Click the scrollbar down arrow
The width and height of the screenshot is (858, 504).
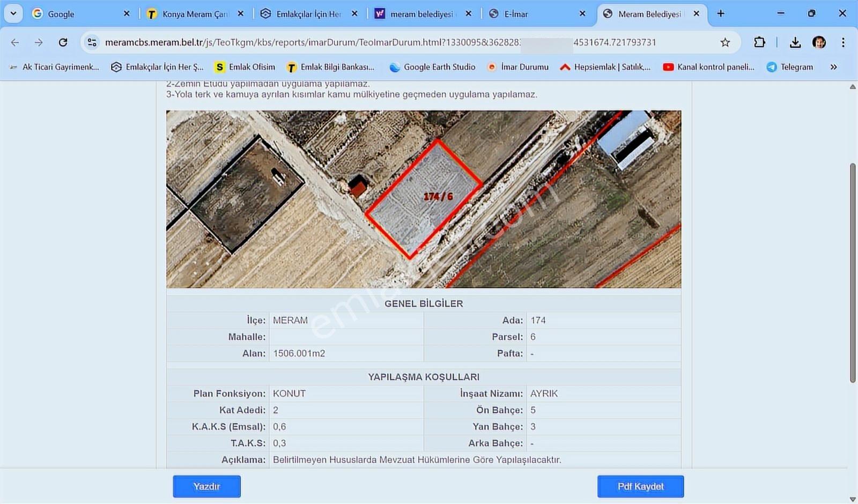tap(853, 499)
